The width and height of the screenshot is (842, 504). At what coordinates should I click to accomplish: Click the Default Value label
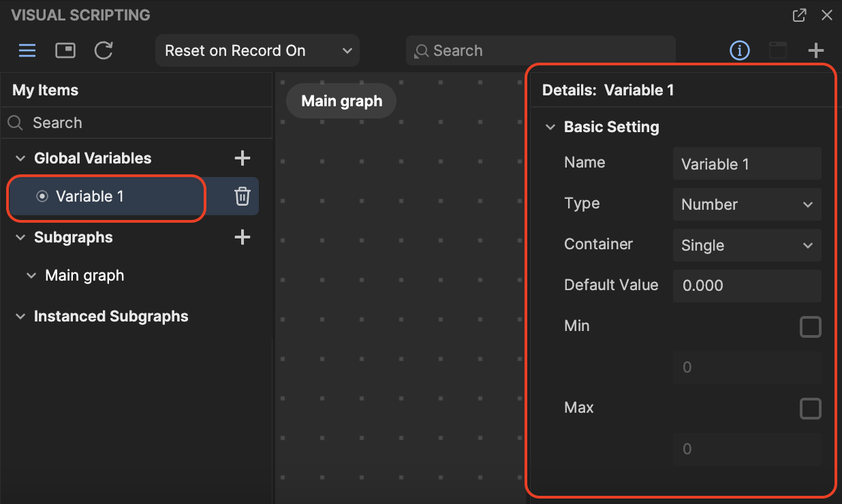pyautogui.click(x=611, y=285)
